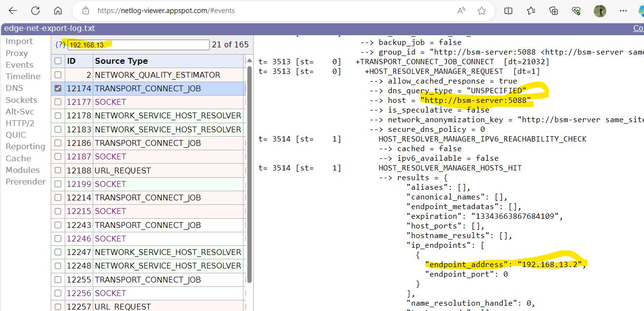Open the Proxy tab in sidebar

(16, 53)
